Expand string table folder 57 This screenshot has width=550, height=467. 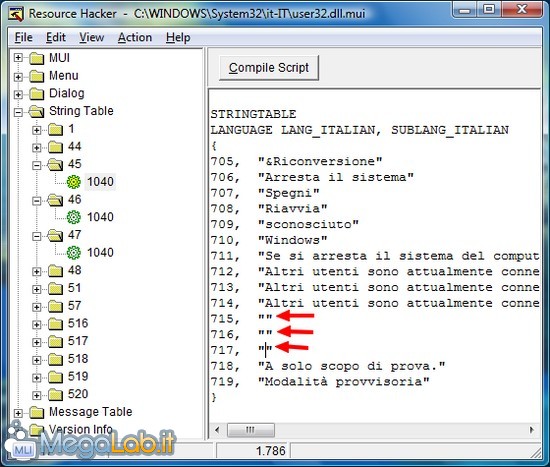pyautogui.click(x=36, y=307)
